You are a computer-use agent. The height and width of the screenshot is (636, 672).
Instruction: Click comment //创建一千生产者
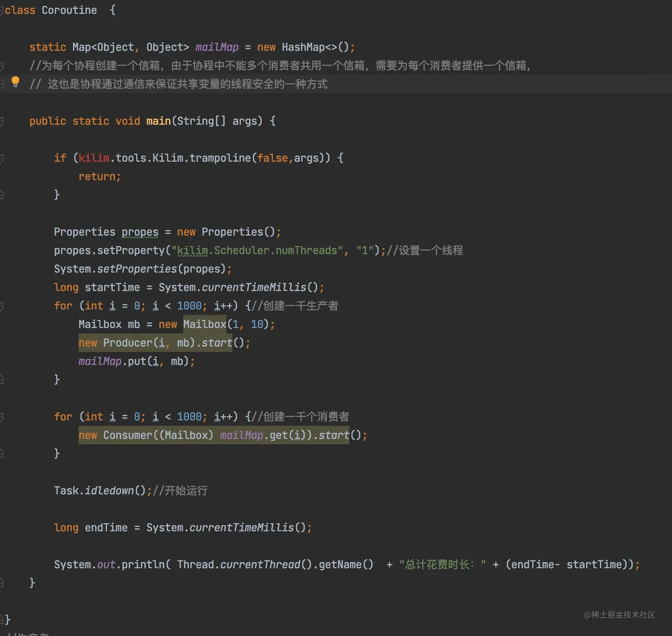pos(295,306)
